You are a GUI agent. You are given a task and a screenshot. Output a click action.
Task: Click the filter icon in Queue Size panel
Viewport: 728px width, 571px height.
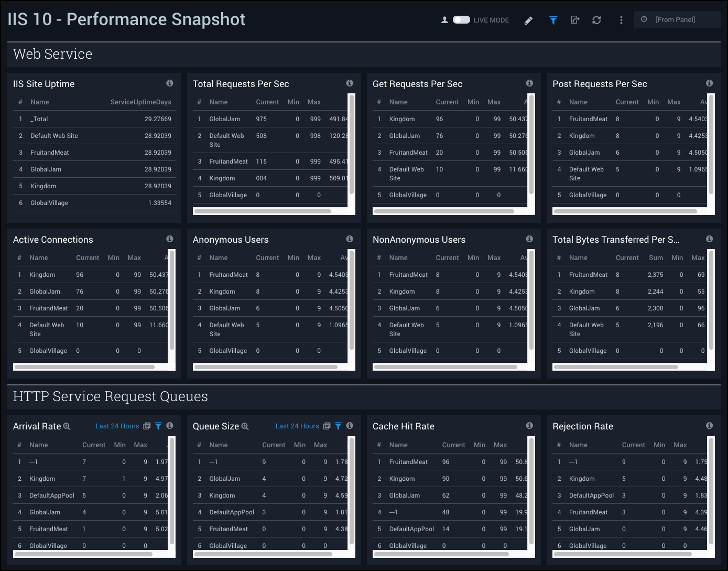tap(338, 426)
